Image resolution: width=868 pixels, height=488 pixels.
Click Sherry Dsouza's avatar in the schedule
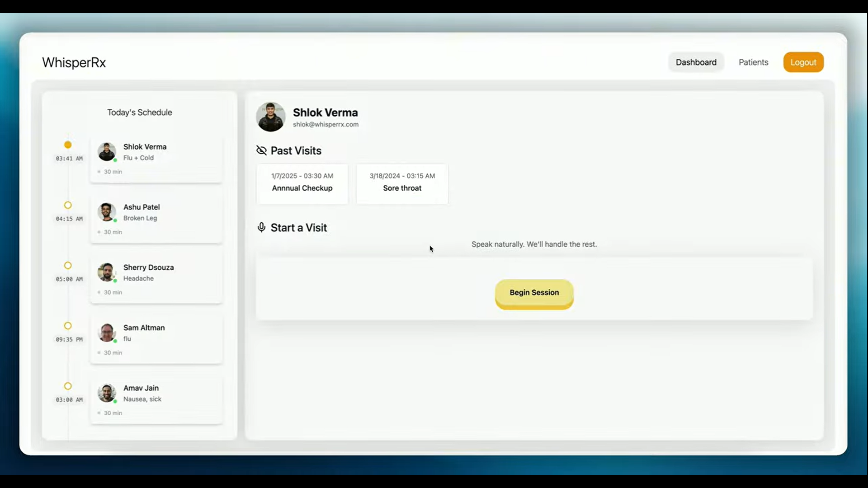point(107,272)
